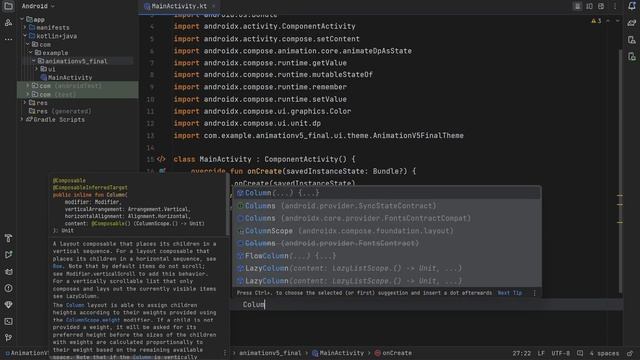The width and height of the screenshot is (640, 360).
Task: Open the App Quality Insights icon
Action: click(x=8, y=304)
